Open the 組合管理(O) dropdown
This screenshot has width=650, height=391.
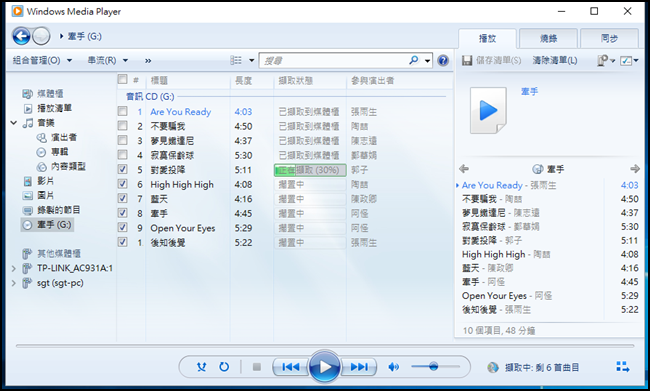pos(42,61)
